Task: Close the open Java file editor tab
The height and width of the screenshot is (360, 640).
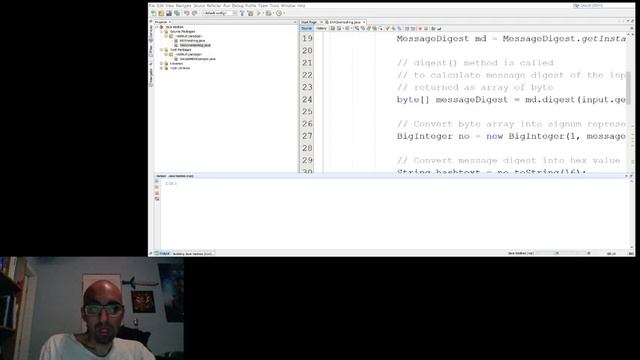Action: pyautogui.click(x=364, y=22)
